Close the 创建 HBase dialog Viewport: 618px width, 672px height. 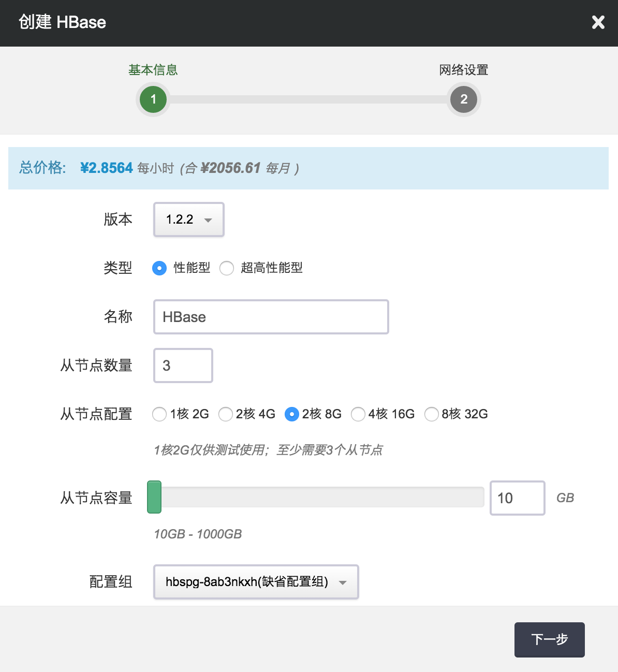click(x=598, y=22)
